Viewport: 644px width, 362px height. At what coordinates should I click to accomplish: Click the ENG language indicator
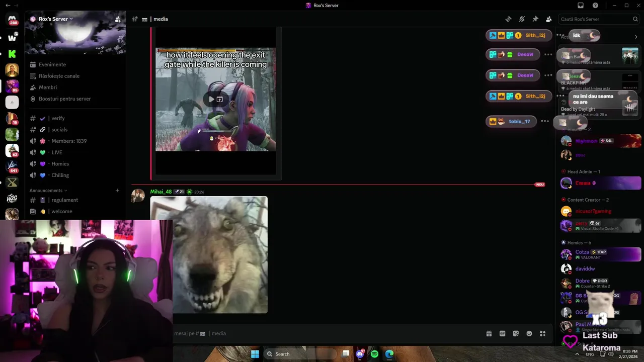point(590,354)
